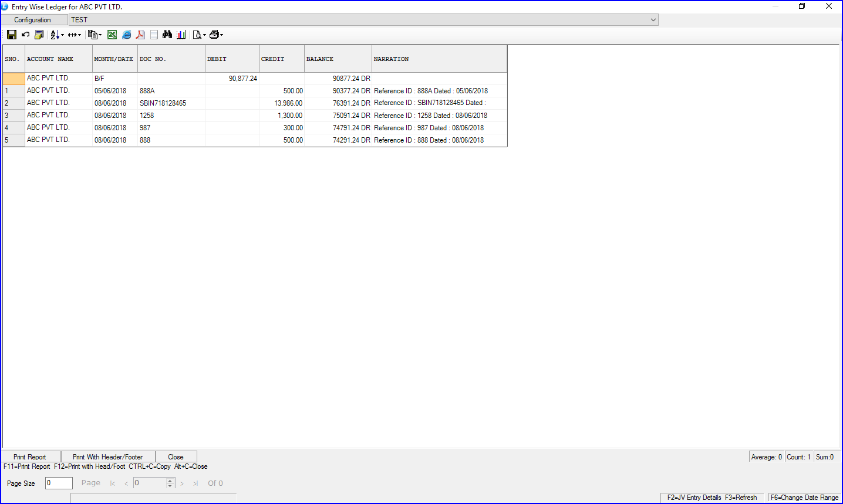
Task: Click the CREDIT column header
Action: 282,59
